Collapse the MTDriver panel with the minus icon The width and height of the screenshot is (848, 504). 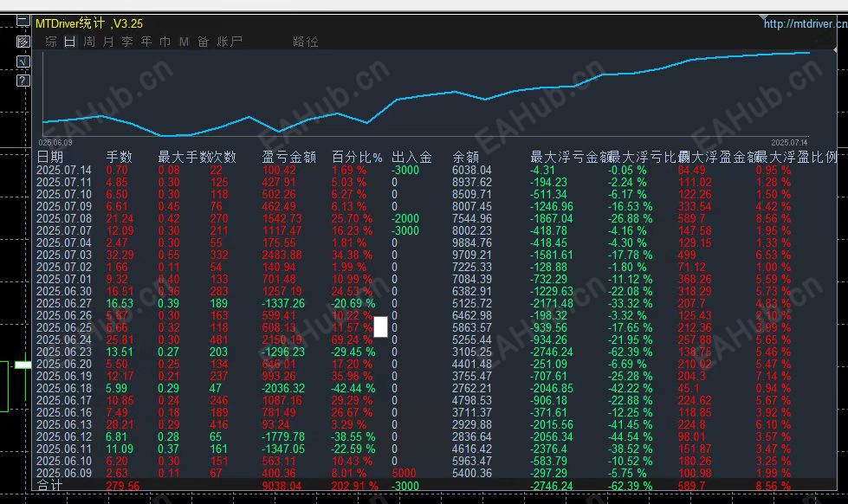coord(23,21)
